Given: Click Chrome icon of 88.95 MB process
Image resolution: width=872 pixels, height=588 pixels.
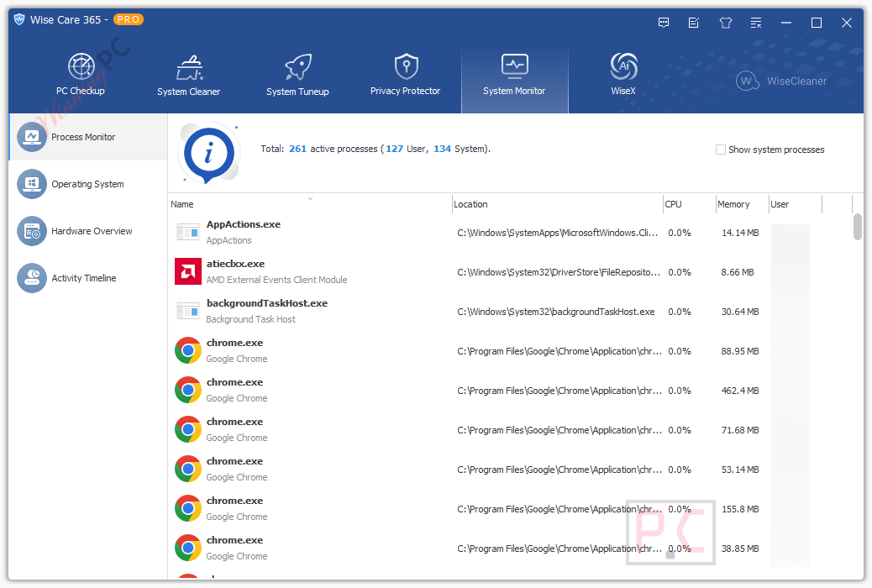Looking at the screenshot, I should [188, 350].
